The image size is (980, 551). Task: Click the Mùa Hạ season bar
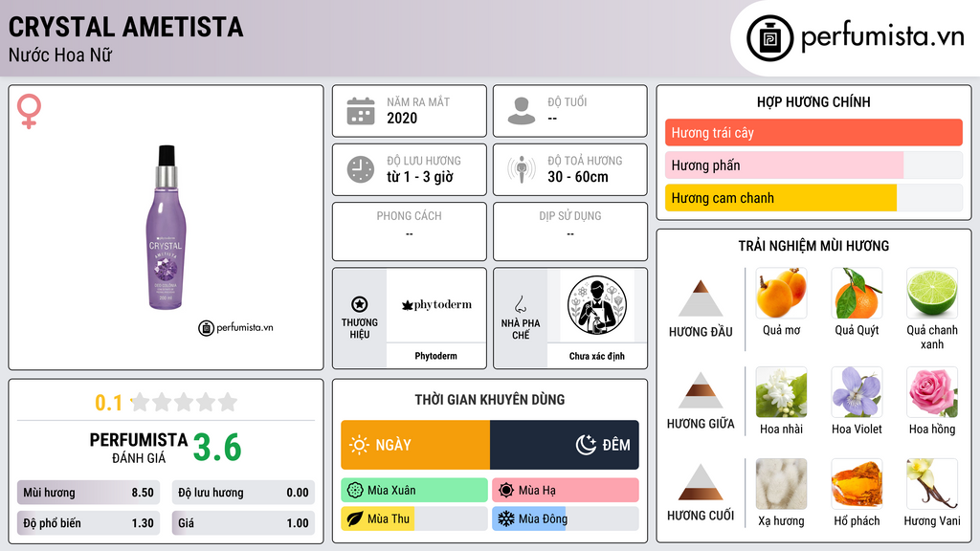[x=566, y=491]
